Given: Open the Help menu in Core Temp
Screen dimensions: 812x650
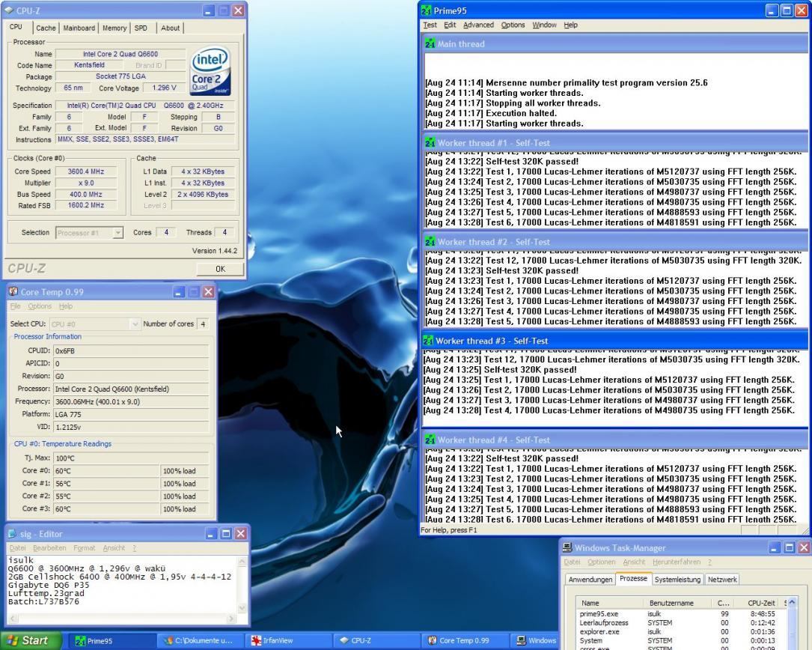Looking at the screenshot, I should [x=66, y=306].
